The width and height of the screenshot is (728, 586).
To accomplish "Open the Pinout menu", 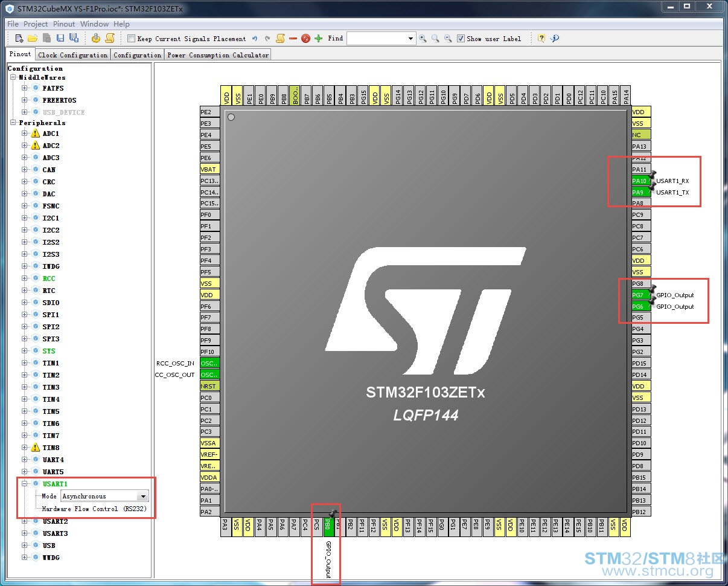I will pos(64,24).
